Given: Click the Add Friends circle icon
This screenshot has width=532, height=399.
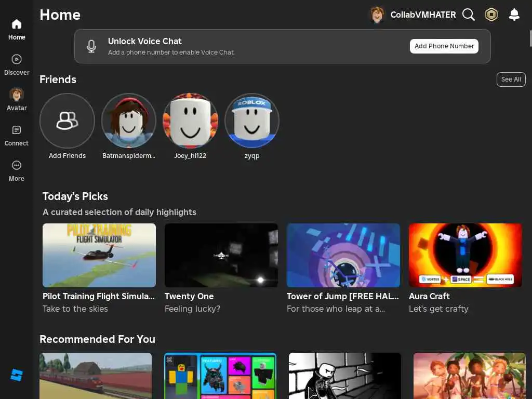Looking at the screenshot, I should (x=67, y=121).
